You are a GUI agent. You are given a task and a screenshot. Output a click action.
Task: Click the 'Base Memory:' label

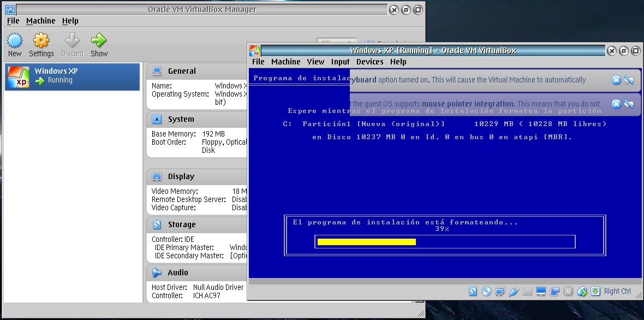(x=174, y=134)
